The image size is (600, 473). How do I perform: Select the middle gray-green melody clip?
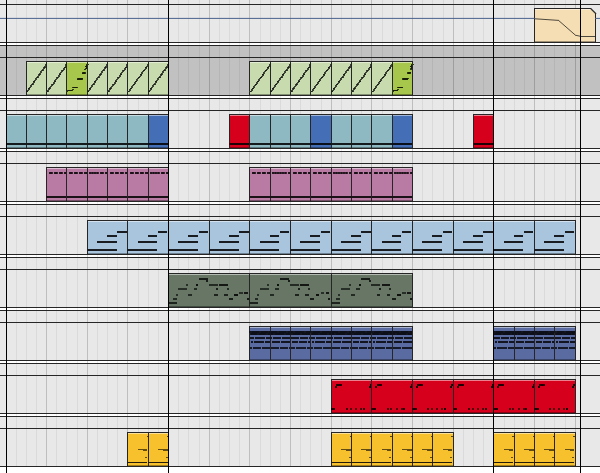(290, 290)
